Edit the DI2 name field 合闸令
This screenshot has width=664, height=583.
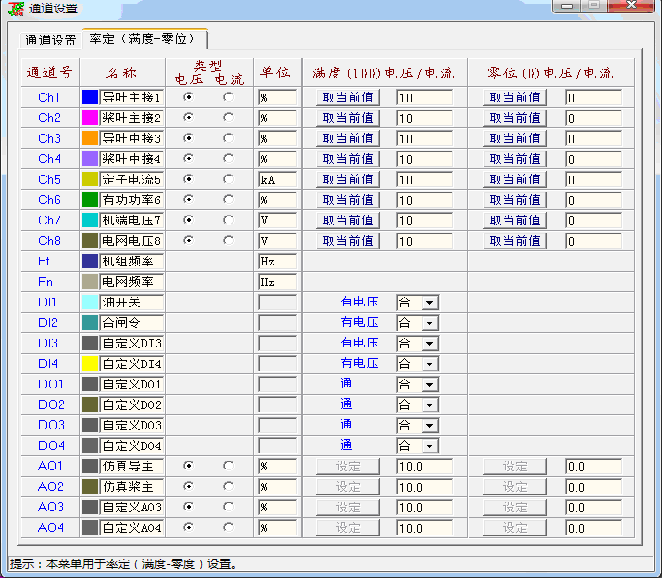coord(132,323)
